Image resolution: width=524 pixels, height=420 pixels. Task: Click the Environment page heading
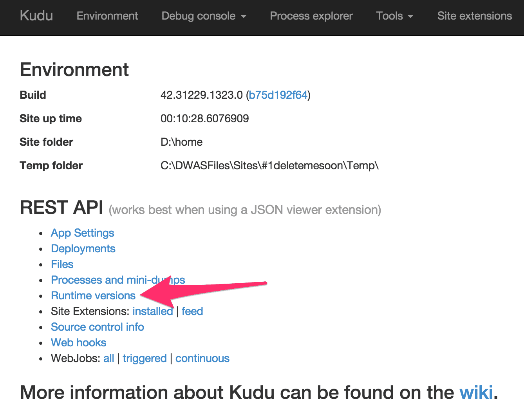(x=74, y=70)
